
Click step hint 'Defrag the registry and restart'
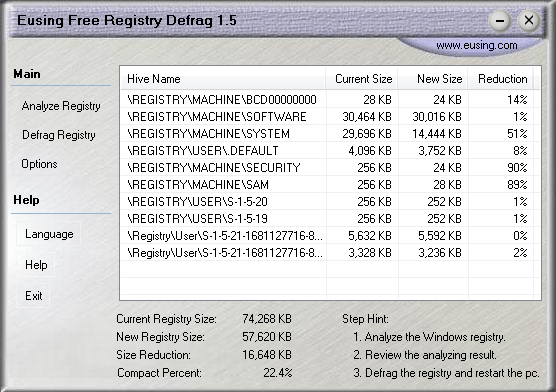(446, 373)
